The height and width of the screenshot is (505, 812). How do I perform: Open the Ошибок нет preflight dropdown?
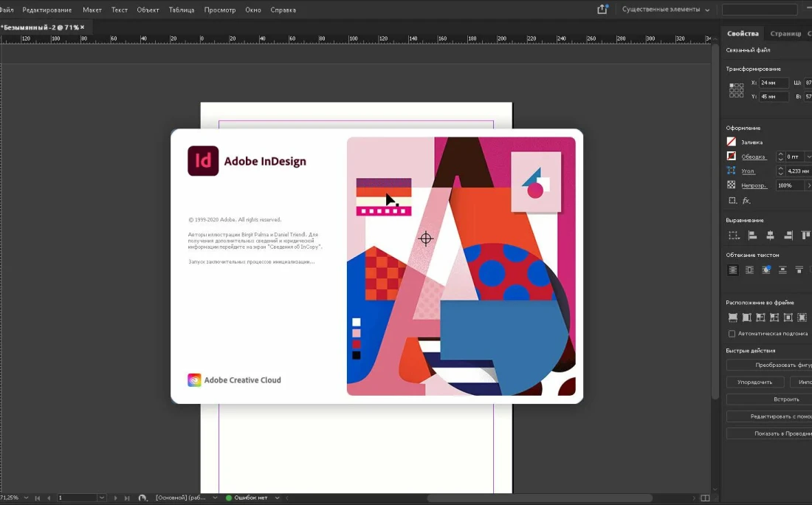(x=278, y=498)
